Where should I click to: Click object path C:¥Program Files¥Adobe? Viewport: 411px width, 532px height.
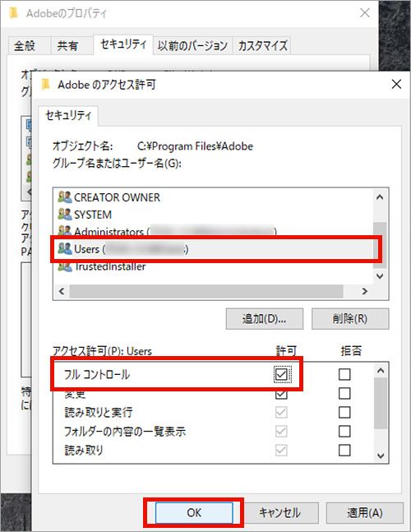click(x=195, y=146)
